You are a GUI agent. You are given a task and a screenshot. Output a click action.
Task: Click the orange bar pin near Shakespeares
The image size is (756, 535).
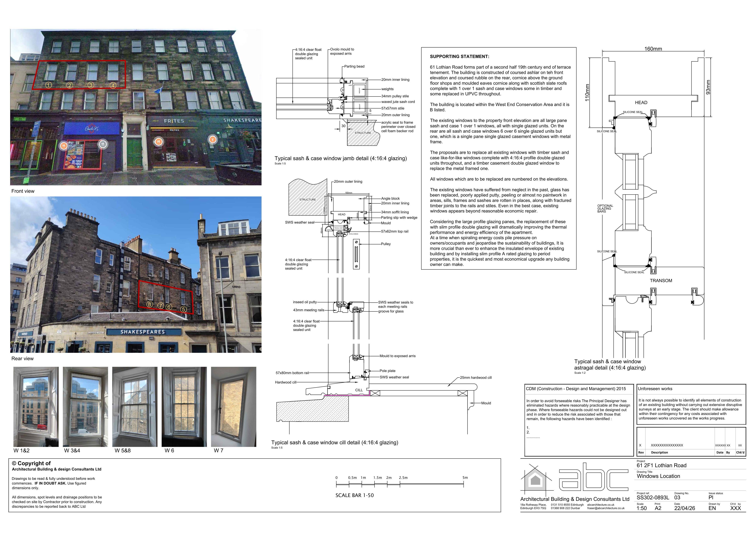[x=213, y=139]
